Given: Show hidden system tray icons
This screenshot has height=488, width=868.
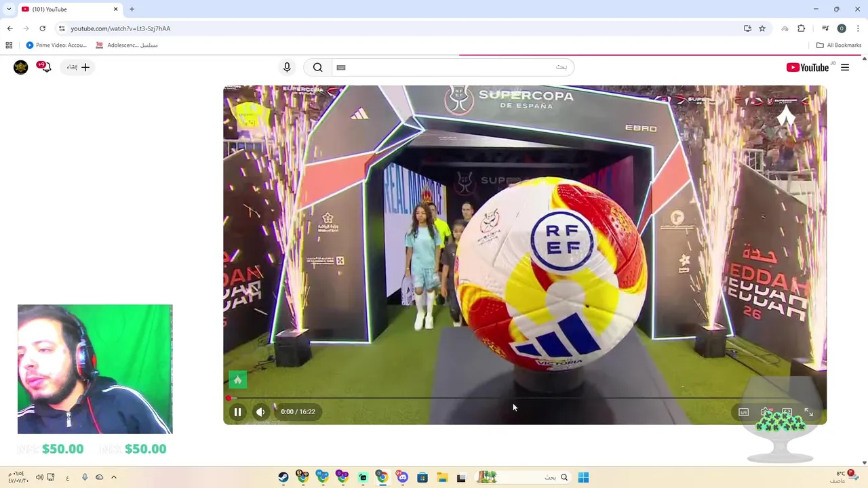Looking at the screenshot, I should (114, 477).
